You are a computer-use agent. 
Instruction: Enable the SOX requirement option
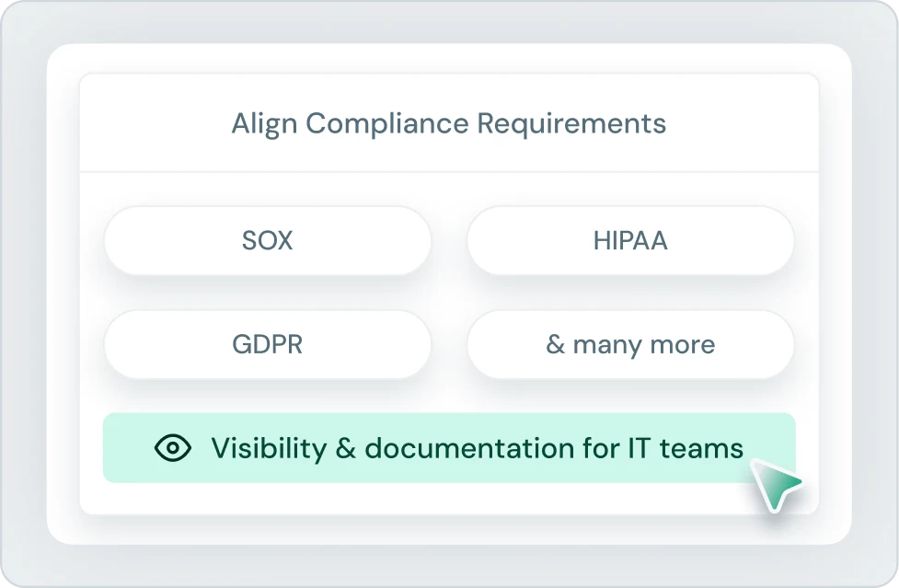click(267, 240)
